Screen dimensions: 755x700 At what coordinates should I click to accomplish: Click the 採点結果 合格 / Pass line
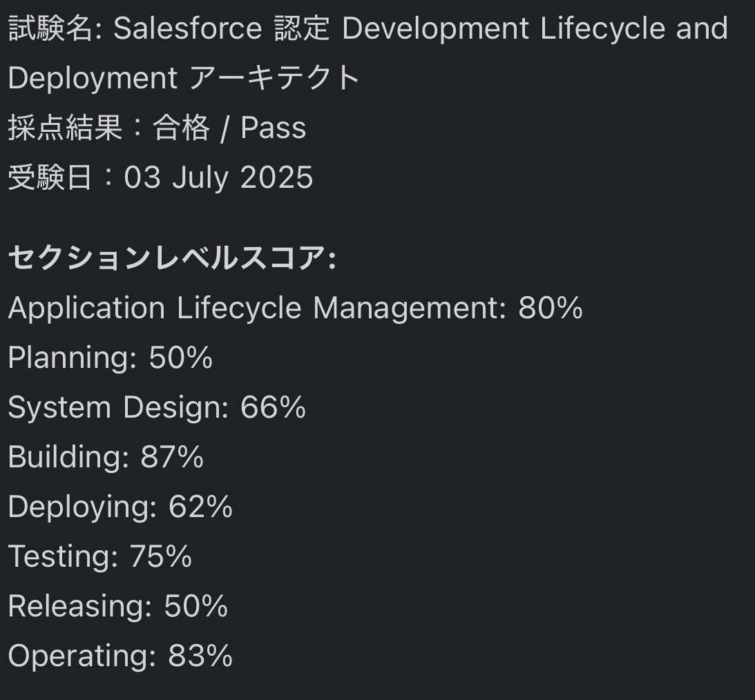[x=157, y=128]
